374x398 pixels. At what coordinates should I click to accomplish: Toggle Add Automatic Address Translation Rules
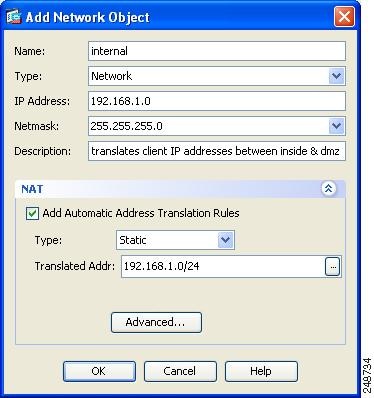(32, 213)
